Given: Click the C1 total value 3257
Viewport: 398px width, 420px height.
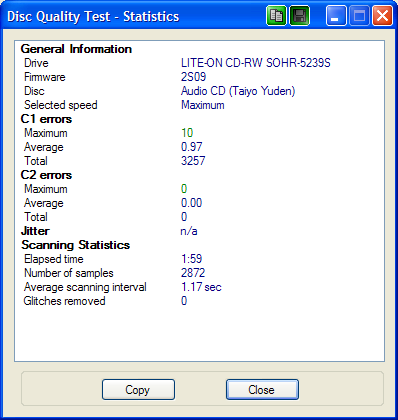Looking at the screenshot, I should coord(193,161).
